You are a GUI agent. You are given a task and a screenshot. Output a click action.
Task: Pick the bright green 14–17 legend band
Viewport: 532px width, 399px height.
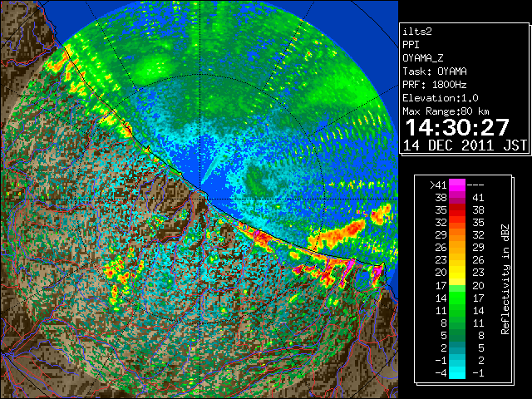tap(457, 298)
